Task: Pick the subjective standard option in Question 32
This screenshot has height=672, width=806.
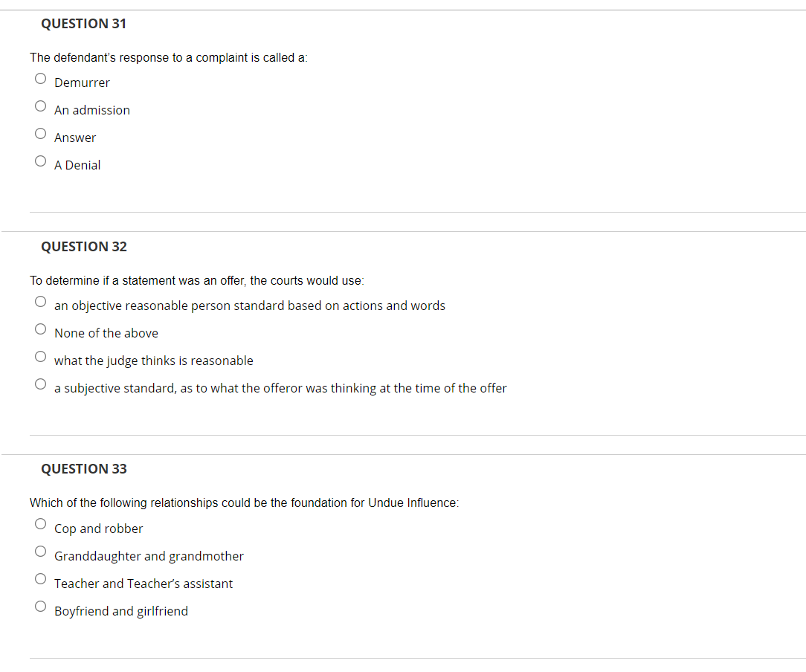Action: (x=41, y=384)
